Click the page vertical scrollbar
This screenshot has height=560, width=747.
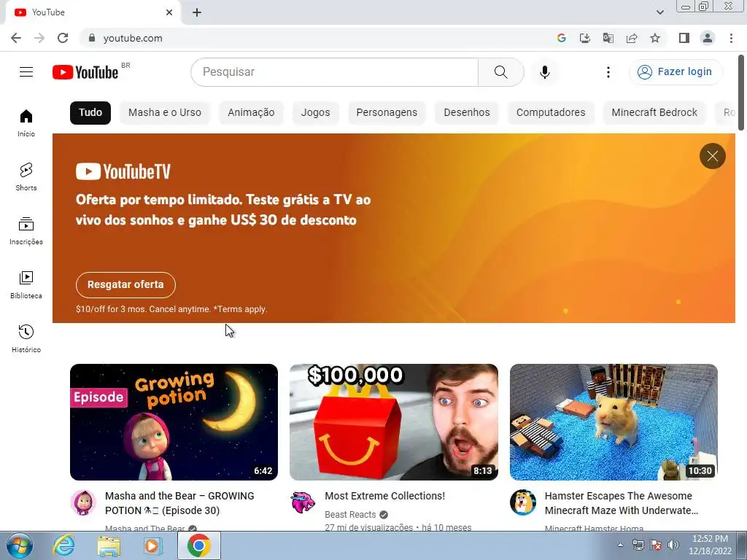741,93
